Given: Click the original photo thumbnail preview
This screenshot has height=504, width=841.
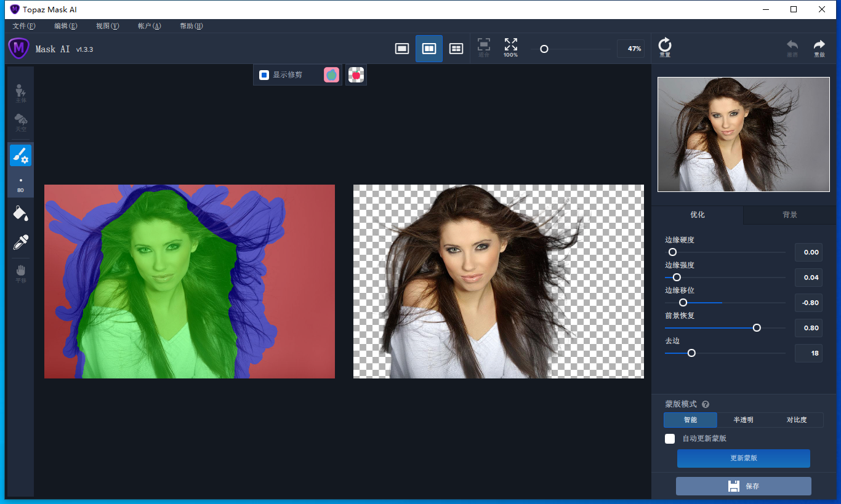Looking at the screenshot, I should 743,134.
